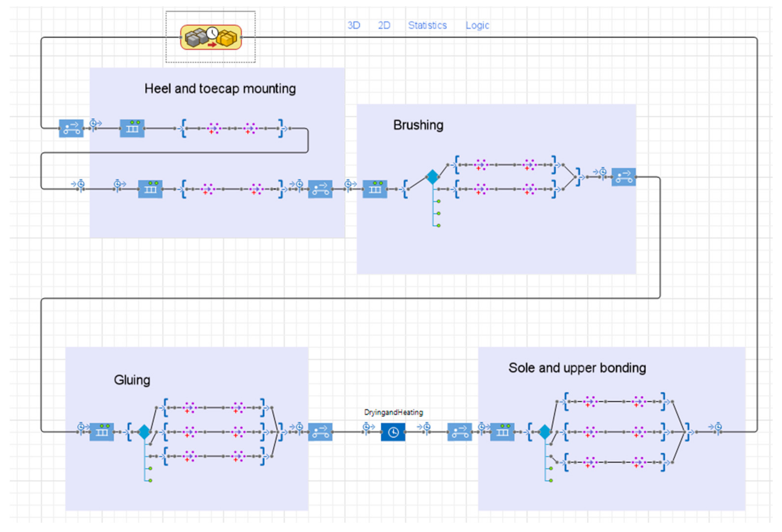Click conveyor block between Heel mounting and Brushing

320,189
